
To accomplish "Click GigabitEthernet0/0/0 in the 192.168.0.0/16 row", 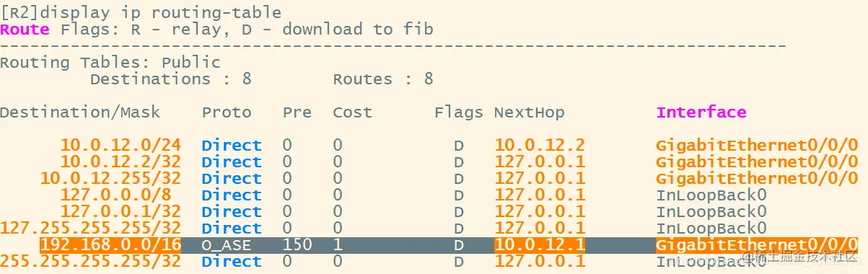I will click(757, 245).
